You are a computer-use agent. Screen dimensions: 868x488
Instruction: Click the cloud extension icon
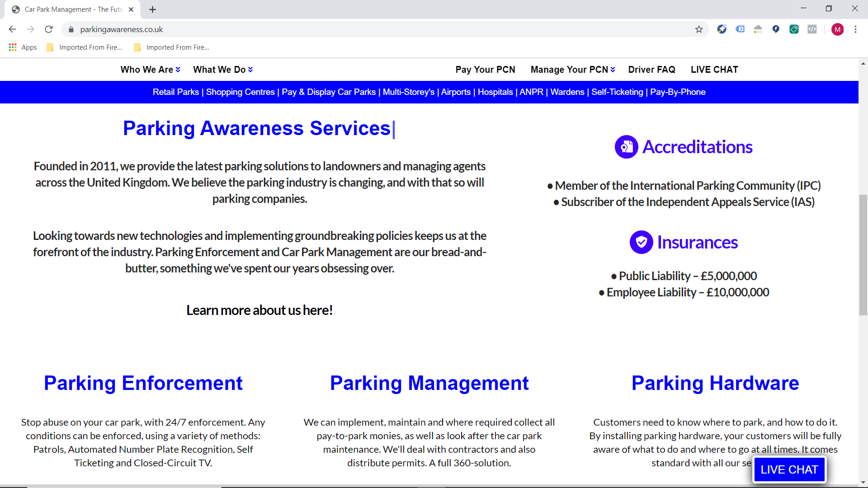click(758, 29)
